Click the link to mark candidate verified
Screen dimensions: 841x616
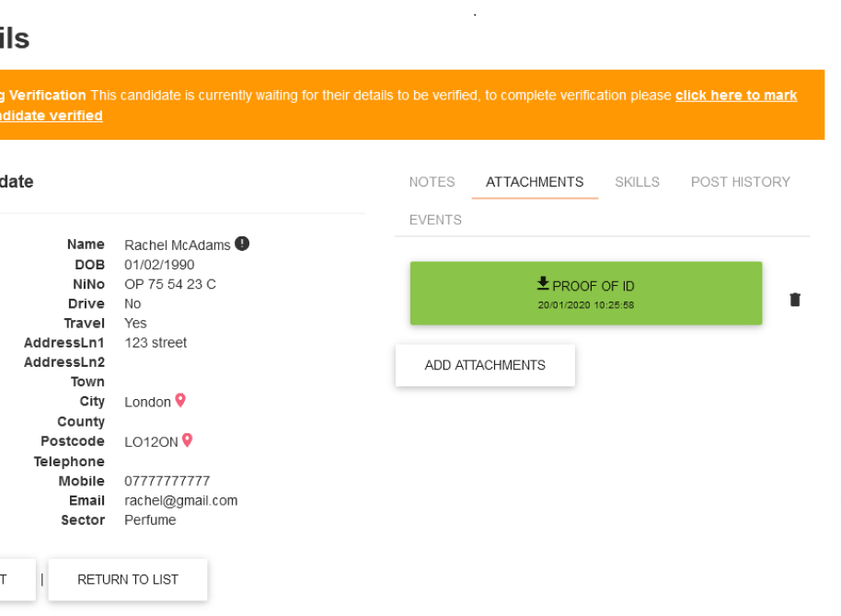point(735,96)
